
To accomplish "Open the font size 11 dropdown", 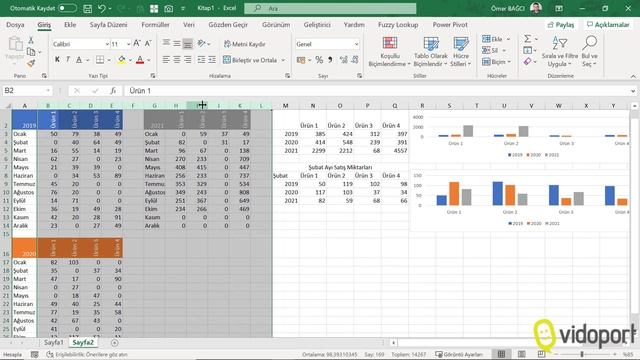I will [128, 44].
